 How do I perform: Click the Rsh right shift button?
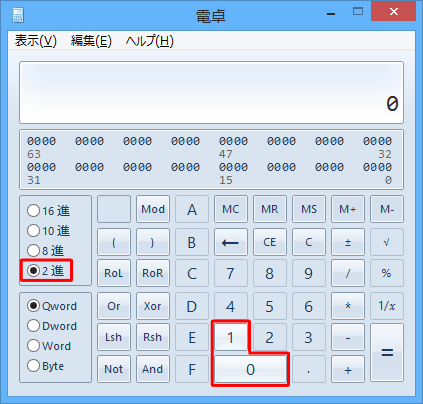click(153, 337)
